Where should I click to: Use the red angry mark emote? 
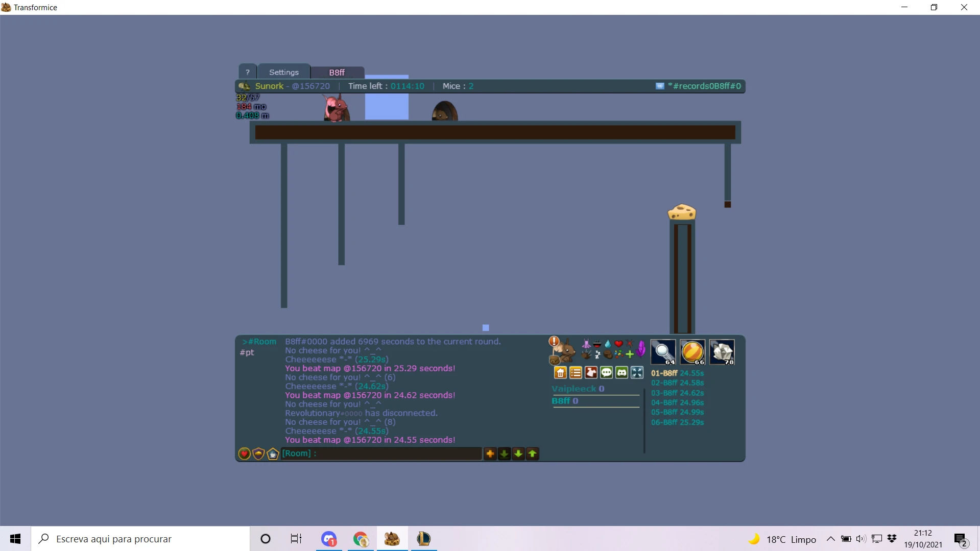tap(629, 344)
